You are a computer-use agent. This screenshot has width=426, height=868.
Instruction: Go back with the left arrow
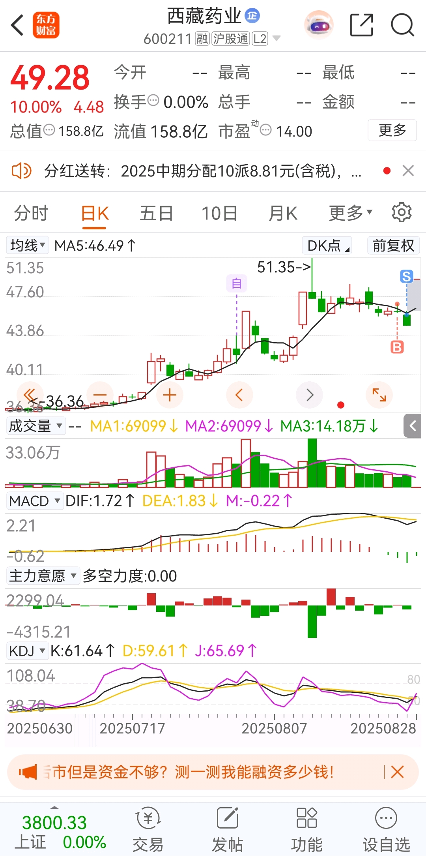17,25
